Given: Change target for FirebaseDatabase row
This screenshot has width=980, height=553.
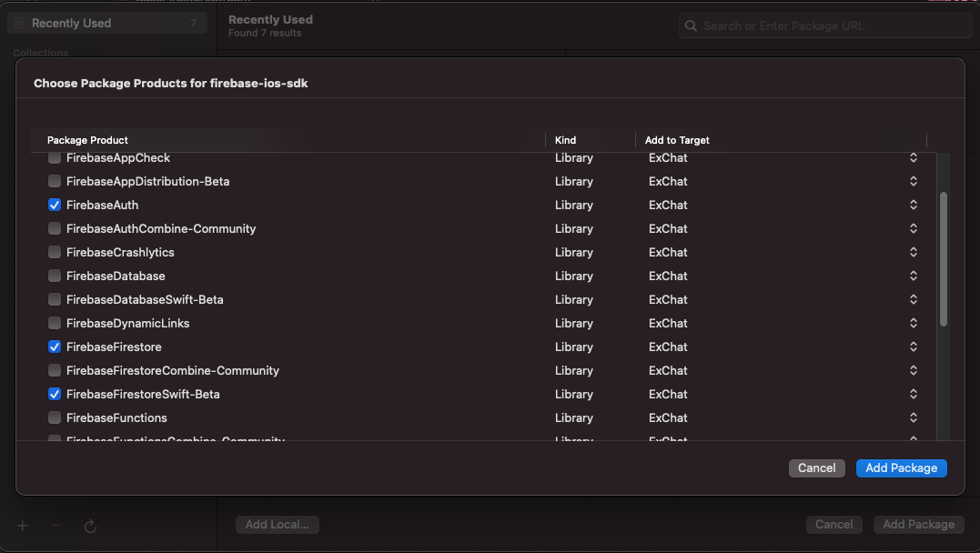Looking at the screenshot, I should click(x=914, y=276).
